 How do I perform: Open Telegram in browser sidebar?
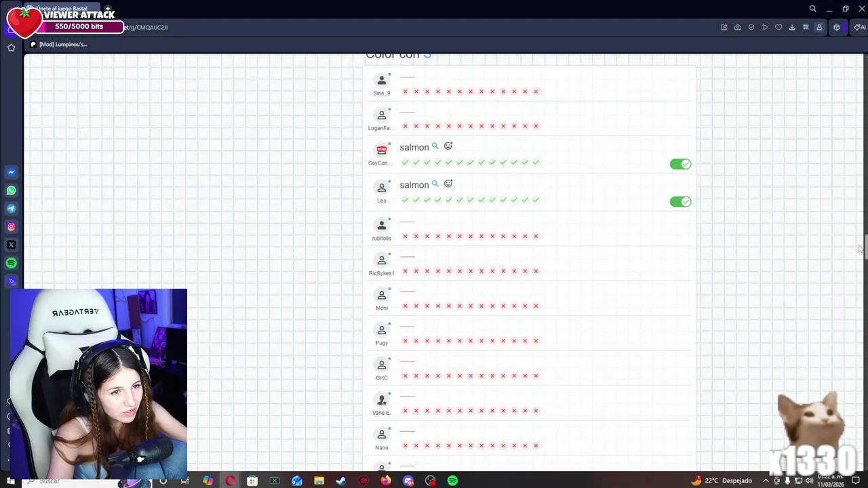pos(12,209)
